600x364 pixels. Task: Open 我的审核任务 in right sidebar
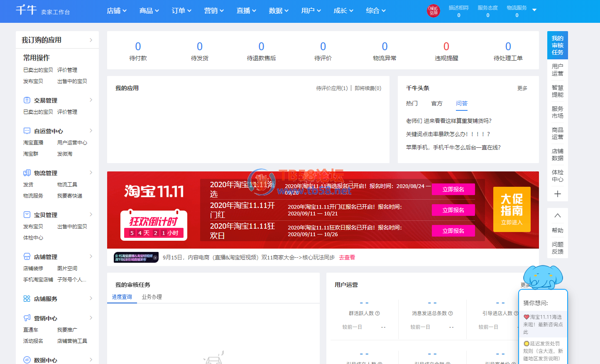pyautogui.click(x=558, y=45)
